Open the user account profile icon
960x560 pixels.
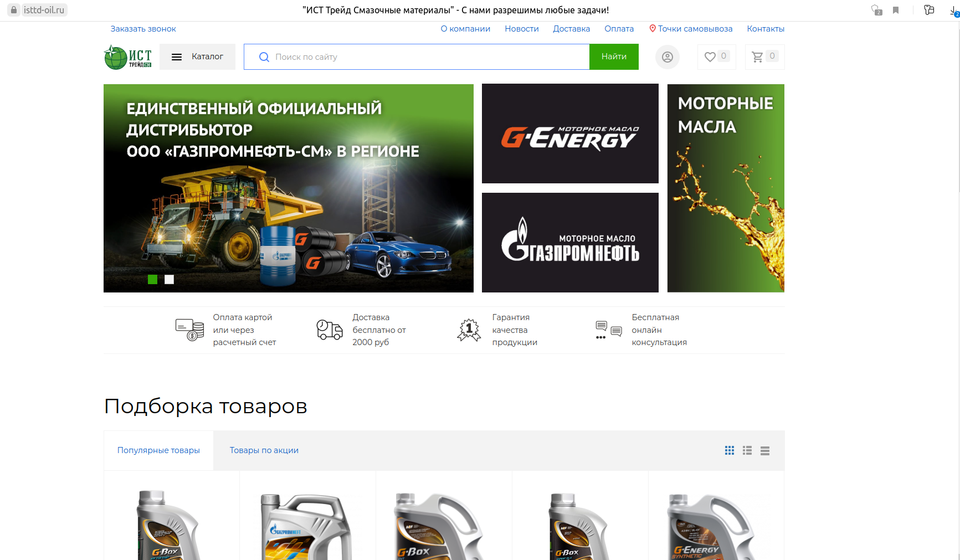[x=668, y=57]
